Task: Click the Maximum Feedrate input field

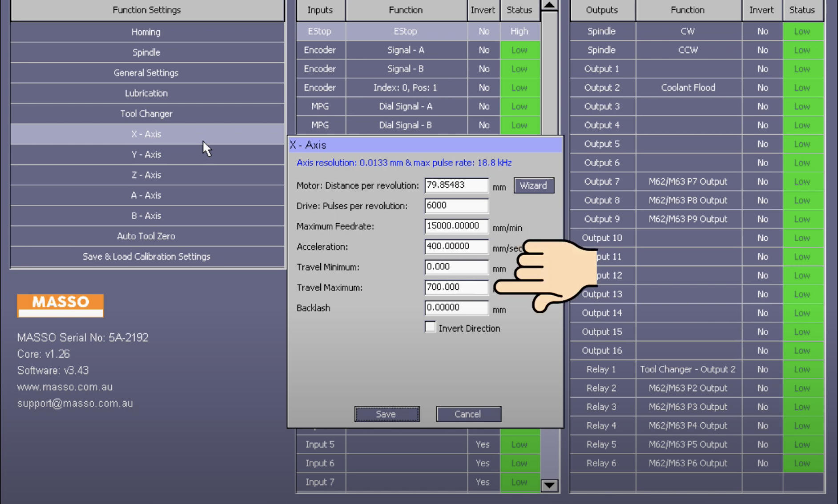Action: (456, 226)
